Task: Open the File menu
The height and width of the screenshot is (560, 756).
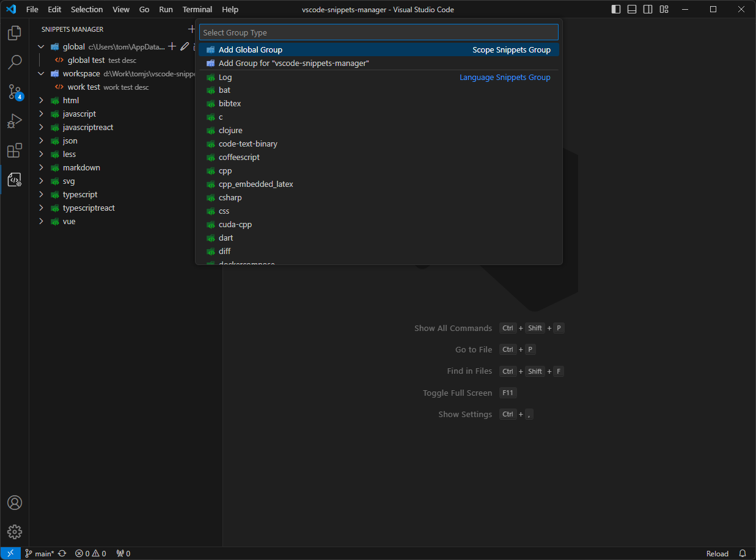Action: 32,9
